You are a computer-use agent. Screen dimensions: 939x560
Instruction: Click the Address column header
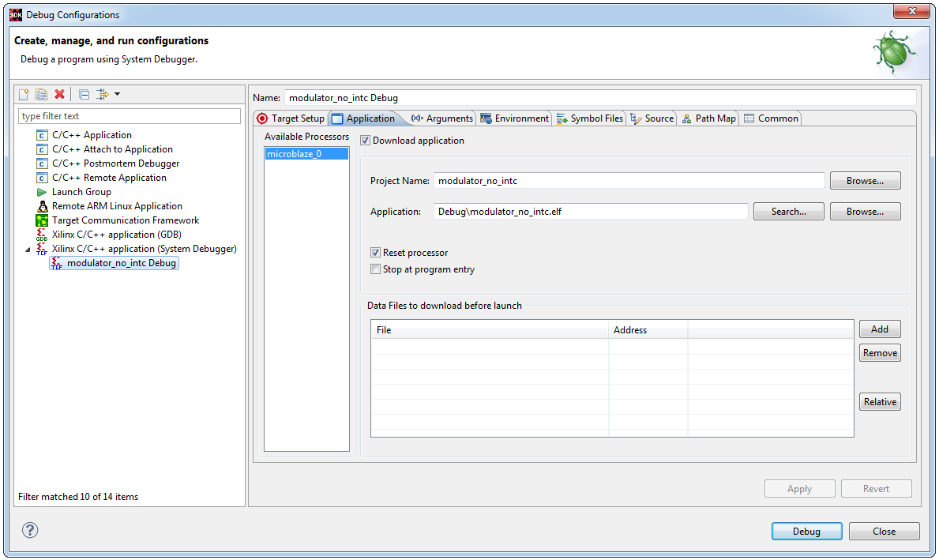click(648, 330)
